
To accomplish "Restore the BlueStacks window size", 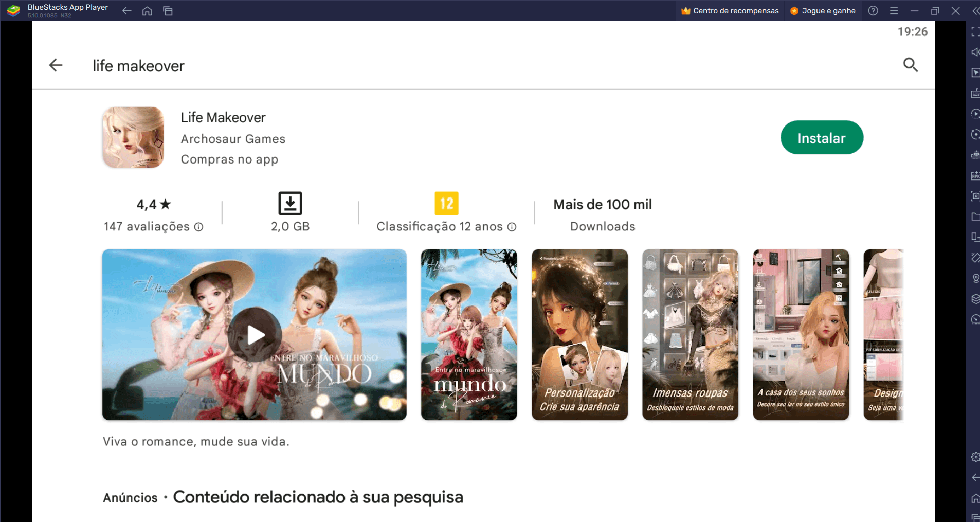I will (x=935, y=11).
